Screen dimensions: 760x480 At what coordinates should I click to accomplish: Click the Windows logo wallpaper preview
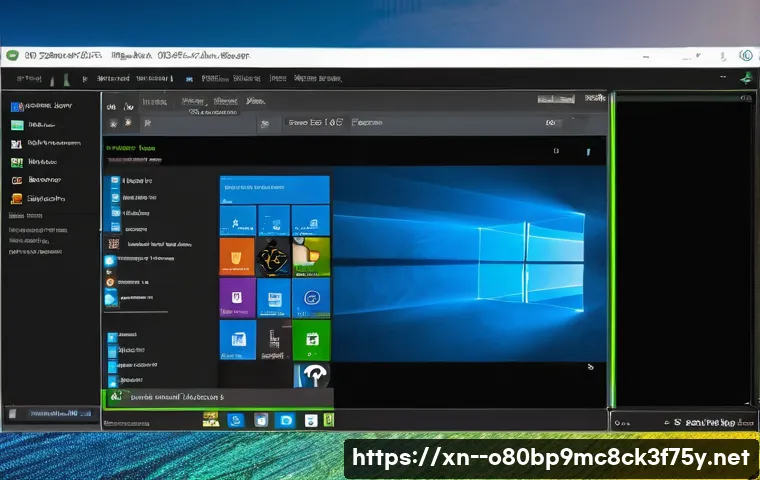click(x=468, y=260)
